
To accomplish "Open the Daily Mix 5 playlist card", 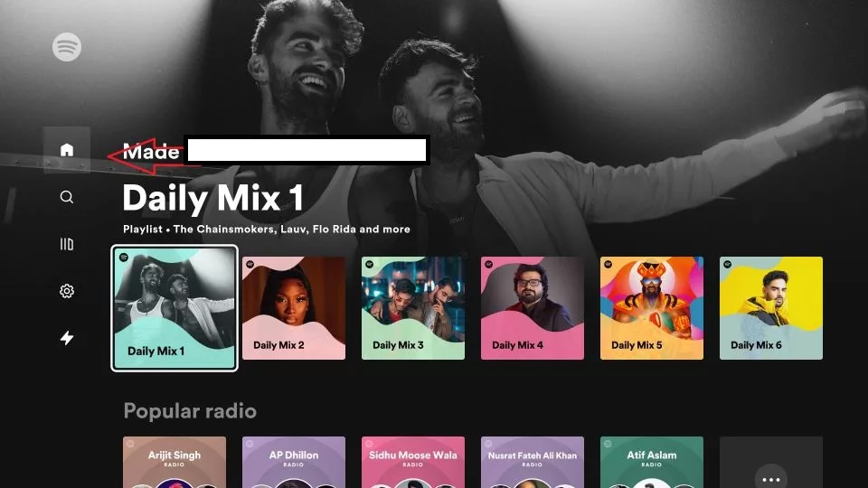I will [x=652, y=308].
